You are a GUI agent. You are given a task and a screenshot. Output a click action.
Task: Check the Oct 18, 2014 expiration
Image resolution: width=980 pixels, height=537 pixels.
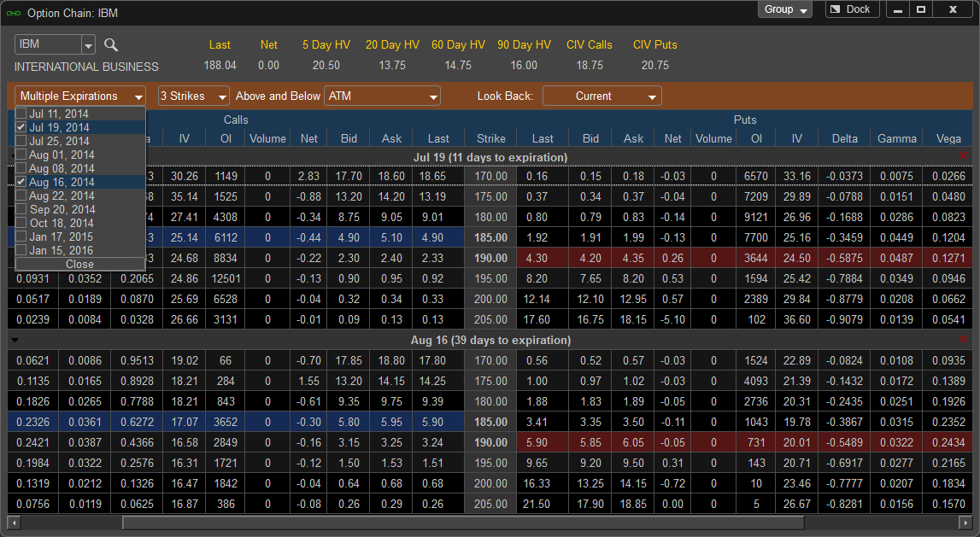[x=21, y=223]
